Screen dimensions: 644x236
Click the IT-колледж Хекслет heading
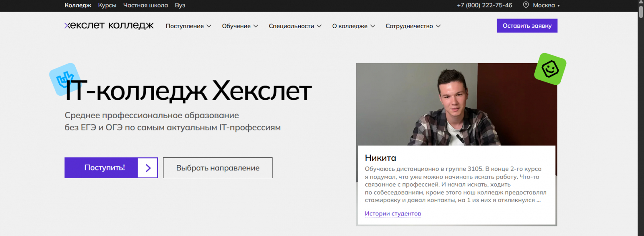pyautogui.click(x=188, y=91)
